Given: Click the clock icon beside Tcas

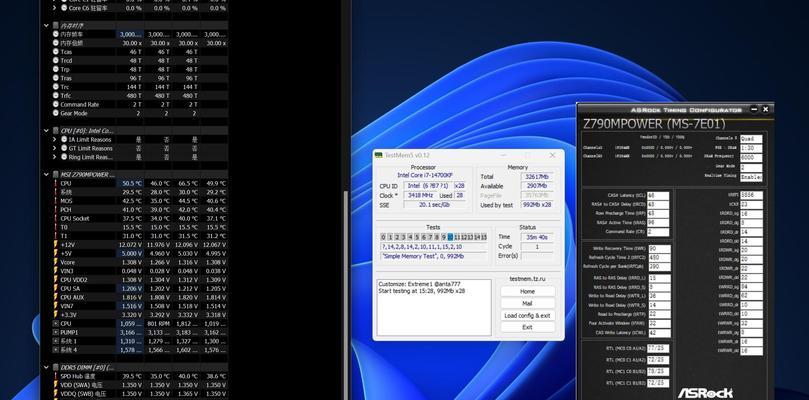Looking at the screenshot, I should [56, 52].
